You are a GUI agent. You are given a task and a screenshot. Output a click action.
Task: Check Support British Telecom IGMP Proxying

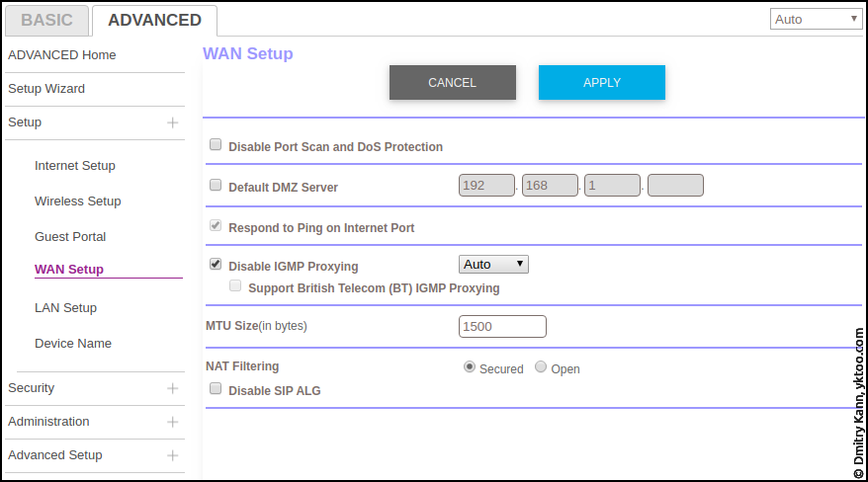click(235, 285)
